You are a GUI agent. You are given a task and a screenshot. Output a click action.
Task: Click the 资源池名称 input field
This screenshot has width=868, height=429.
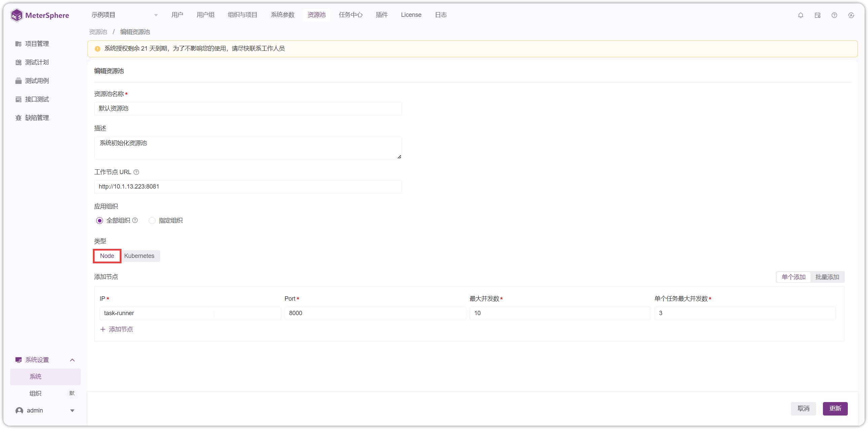pyautogui.click(x=248, y=109)
